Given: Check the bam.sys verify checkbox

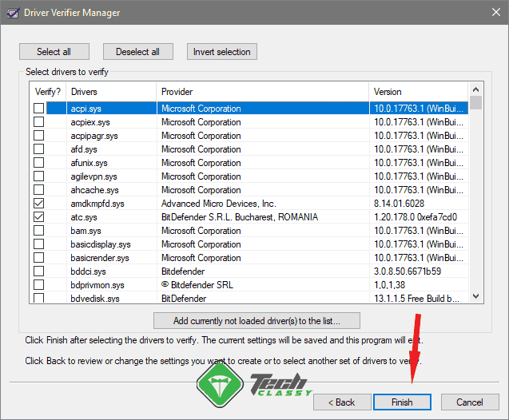Looking at the screenshot, I should click(38, 231).
